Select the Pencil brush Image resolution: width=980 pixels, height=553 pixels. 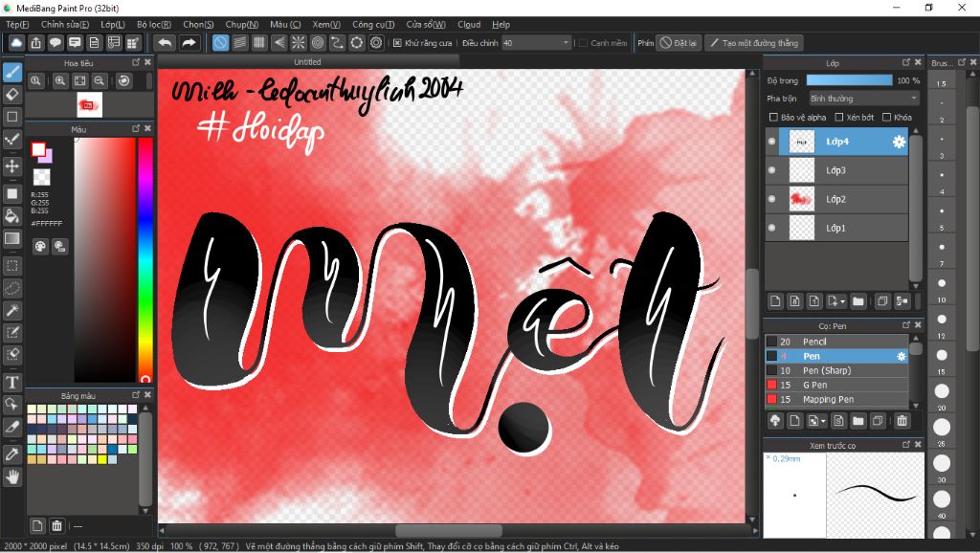click(x=836, y=342)
